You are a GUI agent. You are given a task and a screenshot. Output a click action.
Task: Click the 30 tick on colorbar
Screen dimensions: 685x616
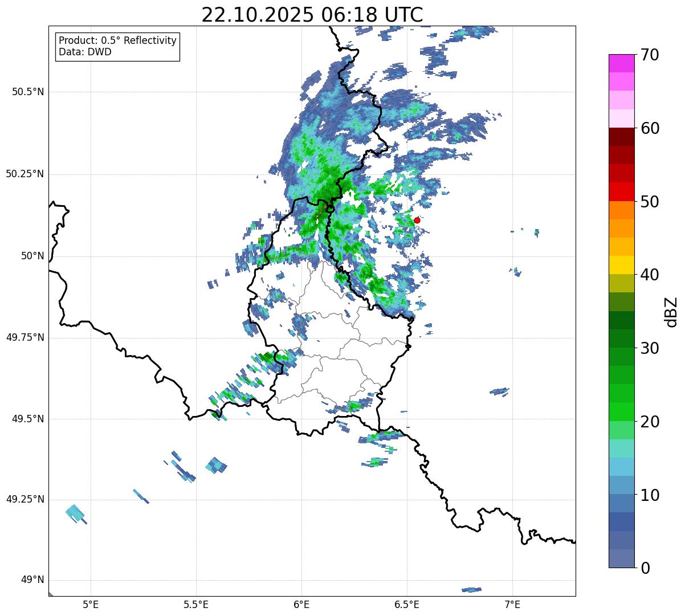click(x=650, y=348)
